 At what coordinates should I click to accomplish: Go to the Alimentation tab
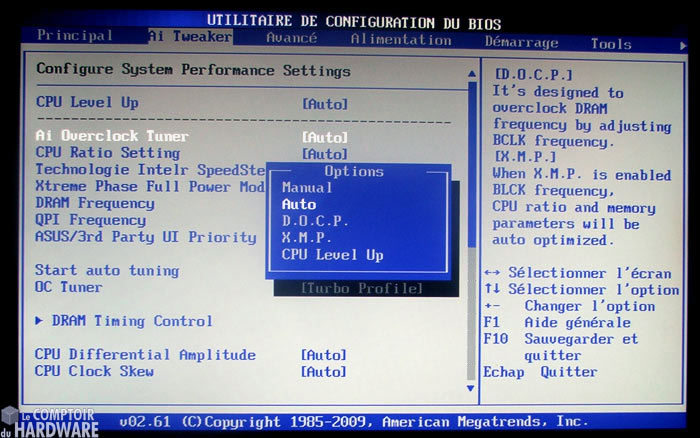coord(401,40)
